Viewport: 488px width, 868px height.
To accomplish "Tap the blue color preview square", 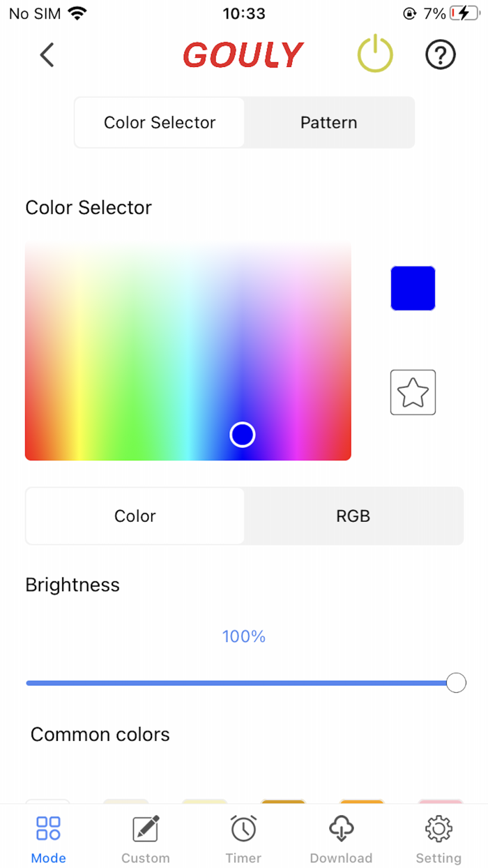I will click(413, 287).
